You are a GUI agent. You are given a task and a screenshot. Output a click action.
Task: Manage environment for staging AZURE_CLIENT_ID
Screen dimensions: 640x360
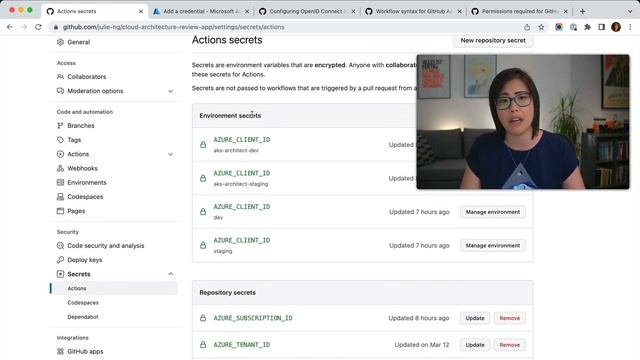click(493, 245)
